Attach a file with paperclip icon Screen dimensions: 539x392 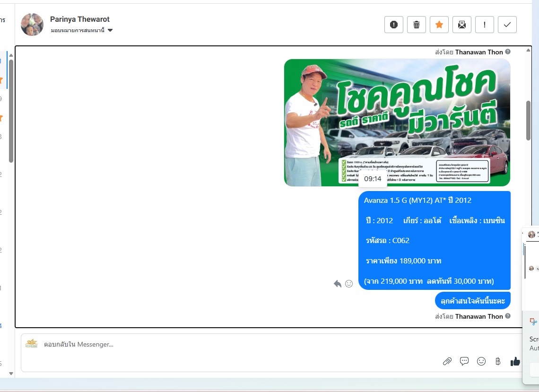pos(447,361)
